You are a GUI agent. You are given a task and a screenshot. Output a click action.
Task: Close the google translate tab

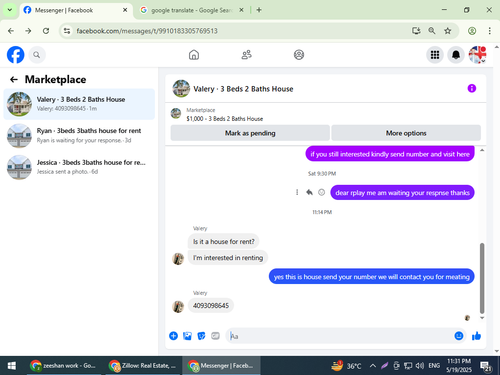241,10
